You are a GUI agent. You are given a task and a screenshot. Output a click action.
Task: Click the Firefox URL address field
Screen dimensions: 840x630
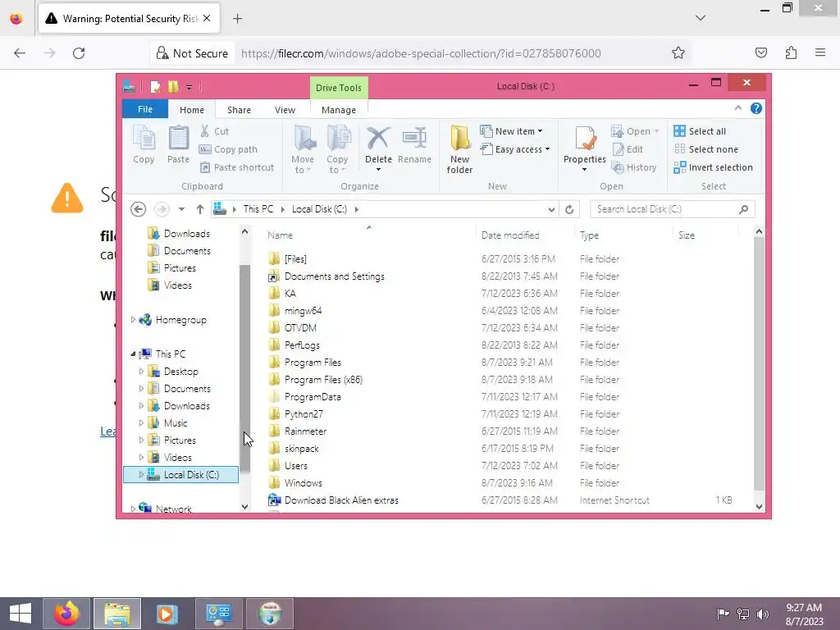click(421, 53)
